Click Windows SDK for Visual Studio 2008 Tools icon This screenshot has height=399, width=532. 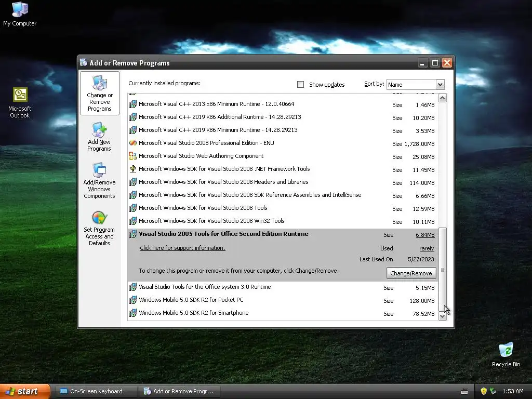[x=133, y=208]
